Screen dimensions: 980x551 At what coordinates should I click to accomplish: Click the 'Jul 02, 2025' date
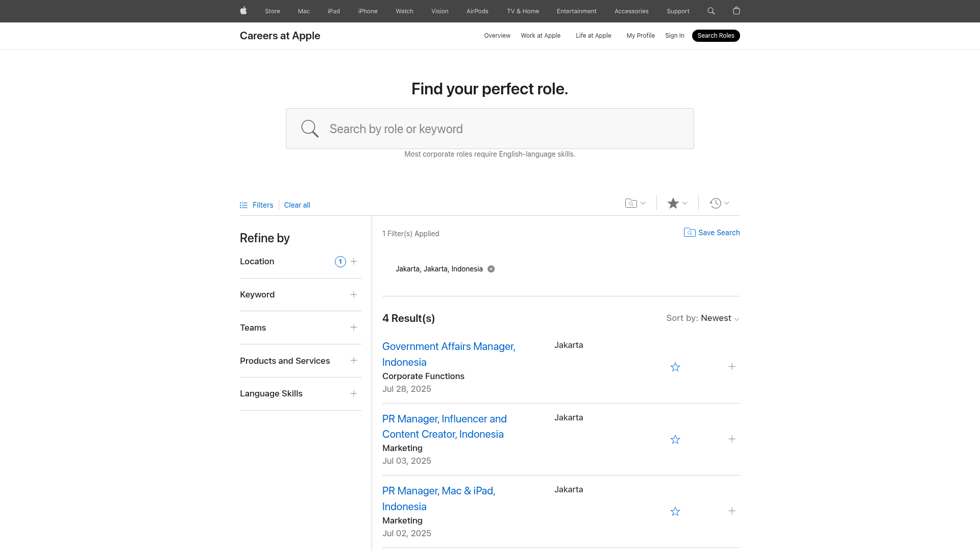(x=407, y=533)
